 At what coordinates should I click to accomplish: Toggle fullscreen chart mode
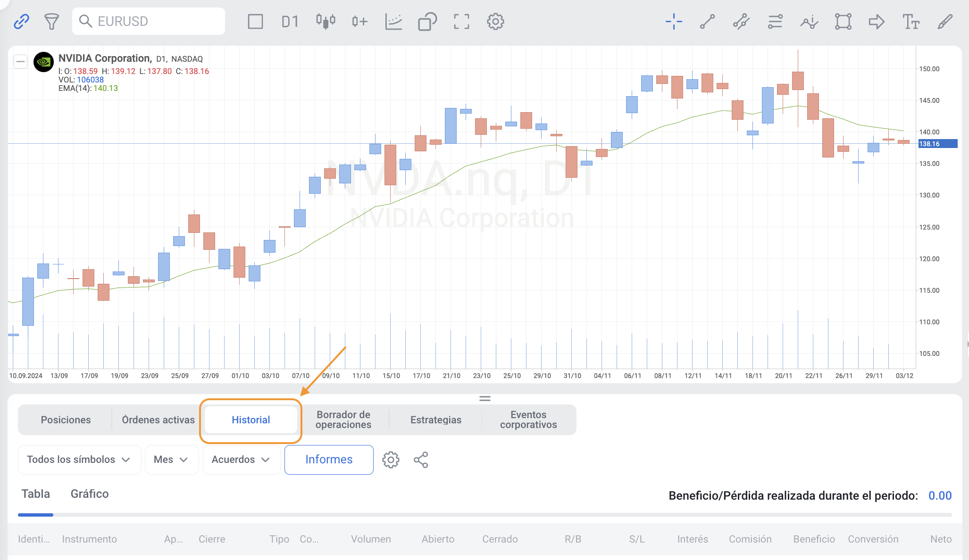pos(461,21)
